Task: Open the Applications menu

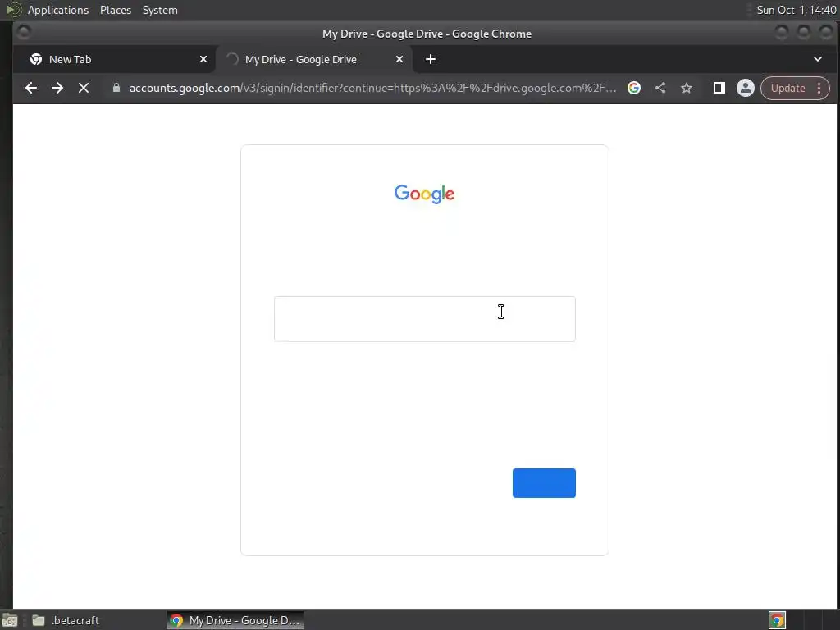Action: point(58,10)
